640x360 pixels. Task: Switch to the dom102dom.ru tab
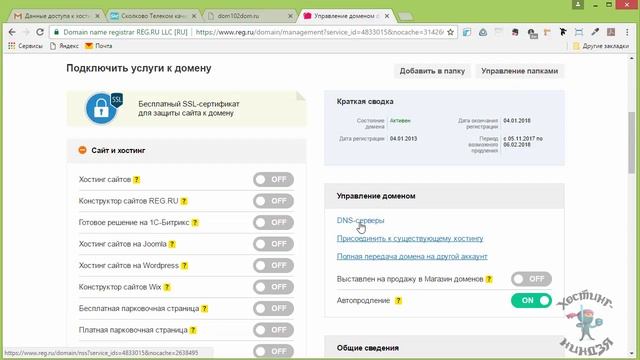(x=250, y=16)
